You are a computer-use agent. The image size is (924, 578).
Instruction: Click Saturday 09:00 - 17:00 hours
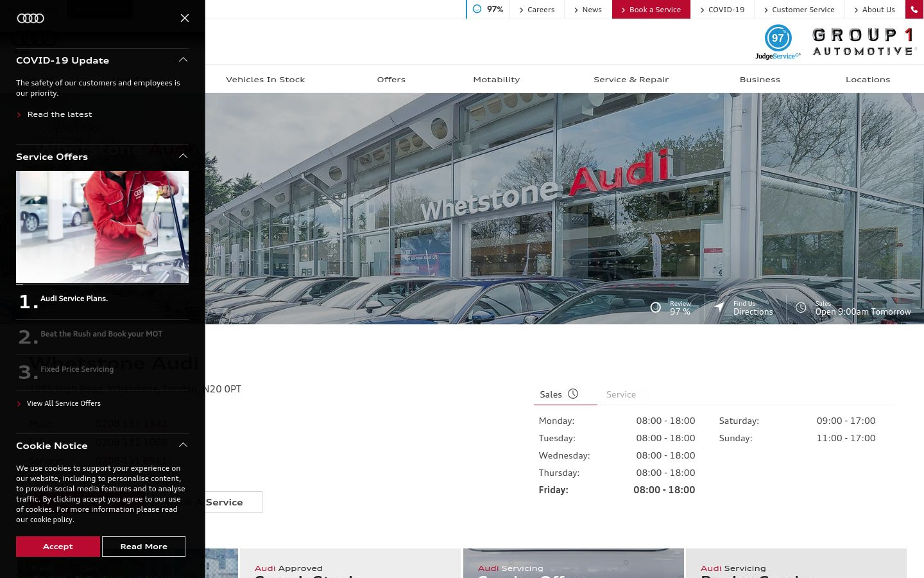coord(797,421)
